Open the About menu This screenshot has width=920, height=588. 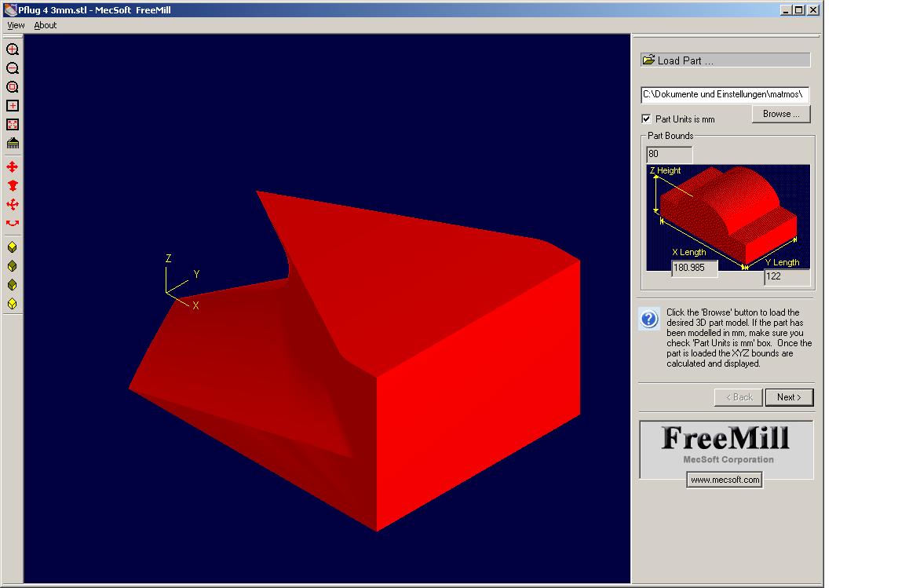point(46,25)
